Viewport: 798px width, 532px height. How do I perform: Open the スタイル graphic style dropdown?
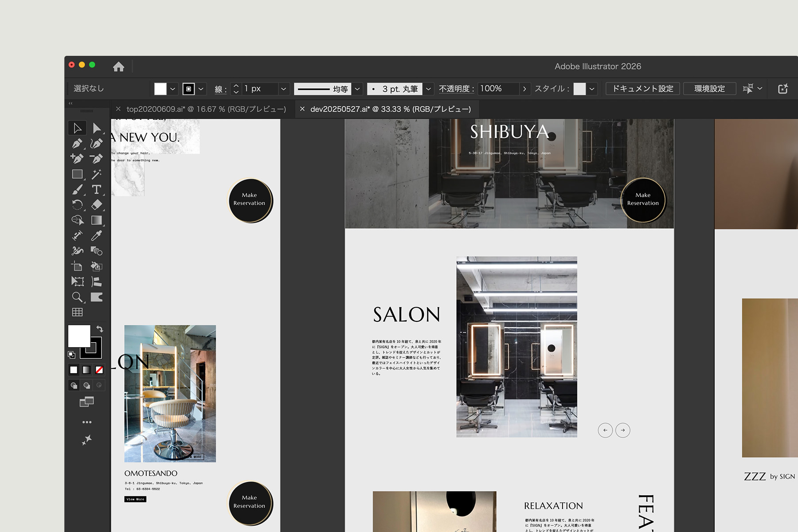[x=592, y=89]
